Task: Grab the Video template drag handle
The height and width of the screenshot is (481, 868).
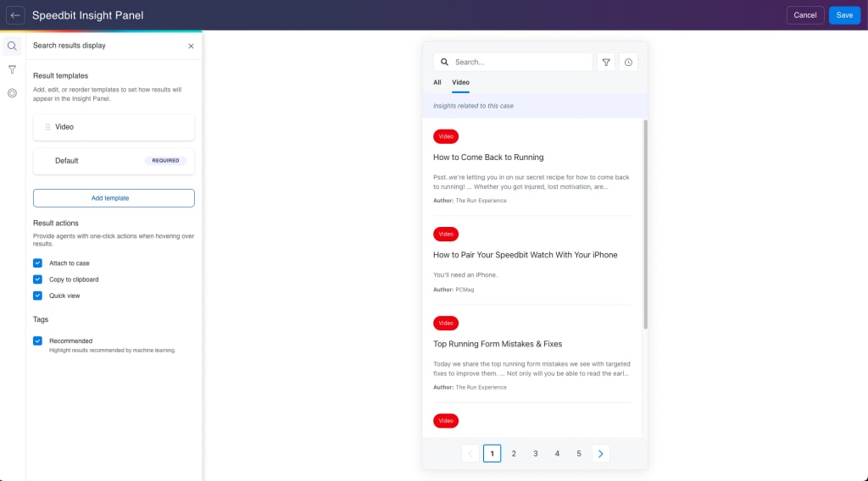Action: click(47, 127)
